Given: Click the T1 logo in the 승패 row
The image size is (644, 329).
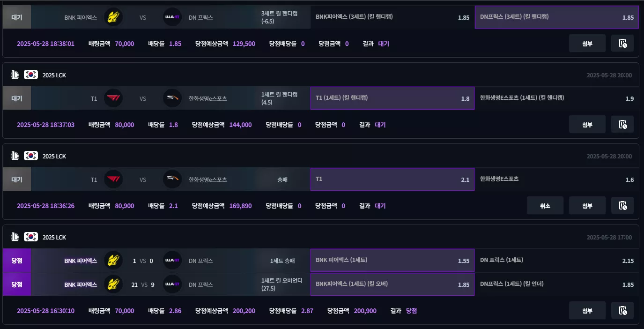Looking at the screenshot, I should point(113,179).
